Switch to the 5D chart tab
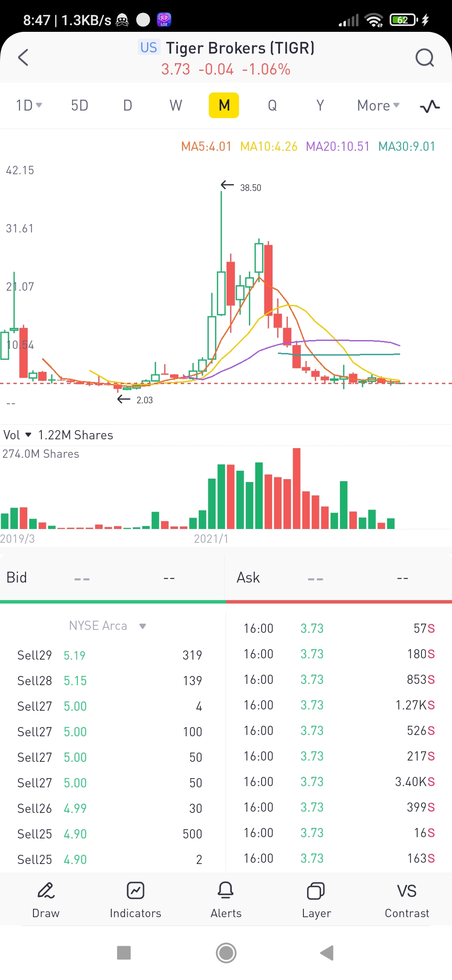Screen dimensions: 452x980 (80, 105)
